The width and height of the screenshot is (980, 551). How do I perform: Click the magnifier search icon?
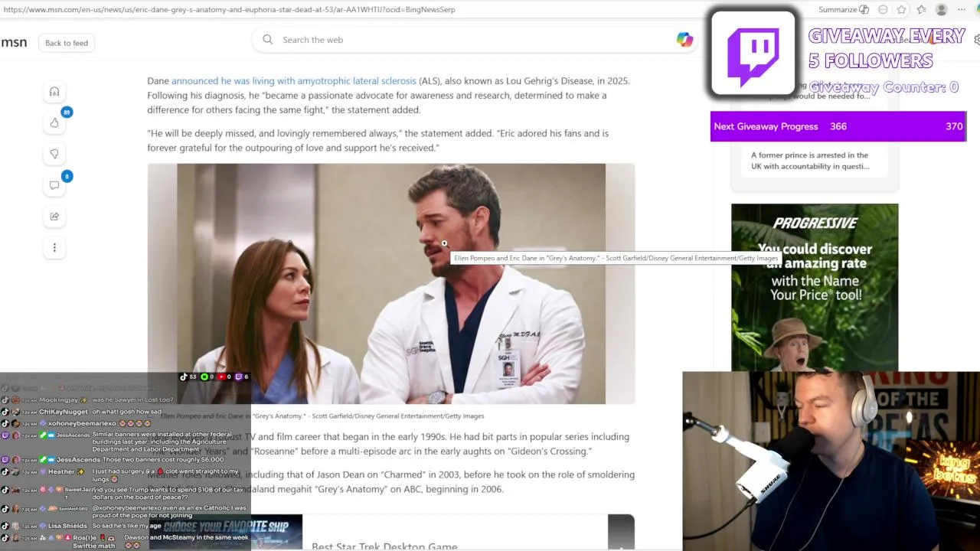click(267, 40)
